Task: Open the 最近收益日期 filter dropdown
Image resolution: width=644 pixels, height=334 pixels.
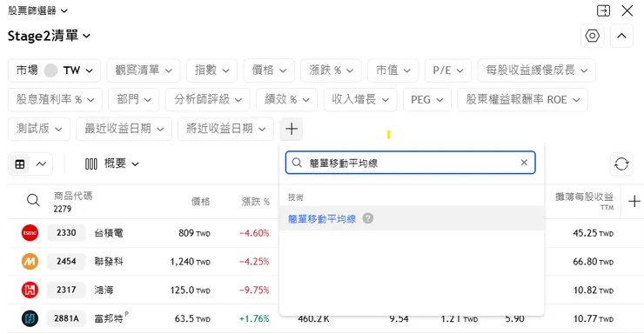Action: coord(124,129)
